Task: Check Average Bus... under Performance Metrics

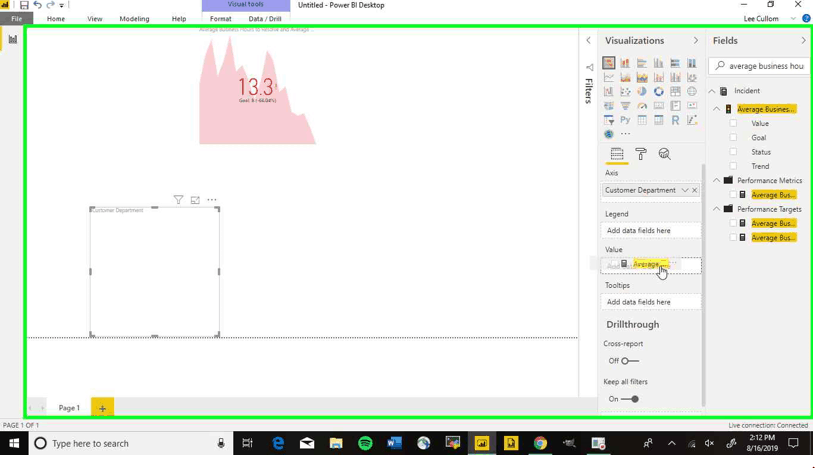Action: click(x=733, y=194)
